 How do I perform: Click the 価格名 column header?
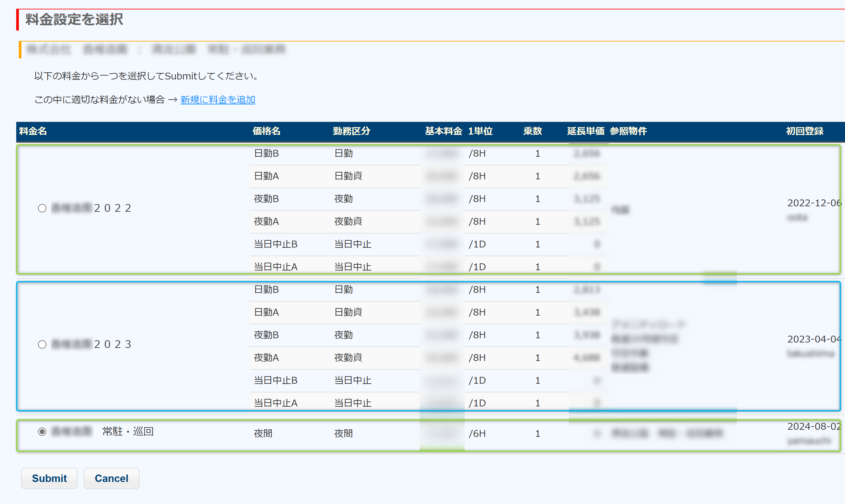tap(266, 131)
